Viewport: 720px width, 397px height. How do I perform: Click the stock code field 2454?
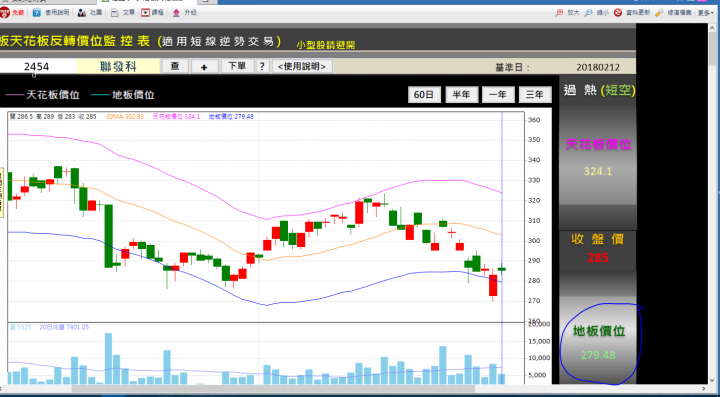point(37,67)
